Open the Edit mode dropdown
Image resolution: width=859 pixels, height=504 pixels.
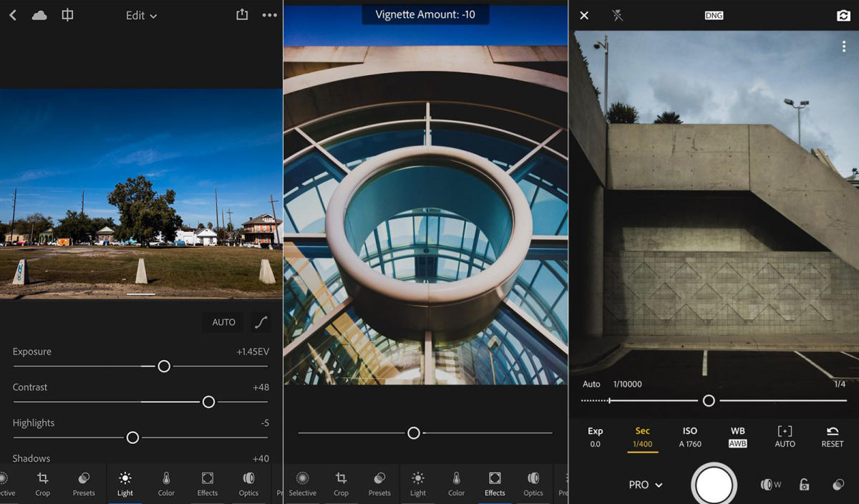(x=140, y=15)
